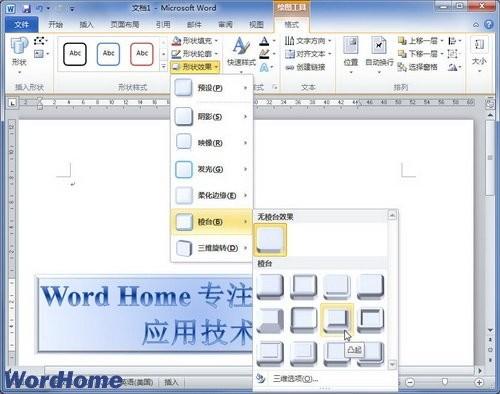This screenshot has width=500, height=394.
Task: Select the highlighted 棱台(B) menu item
Action: pos(211,222)
